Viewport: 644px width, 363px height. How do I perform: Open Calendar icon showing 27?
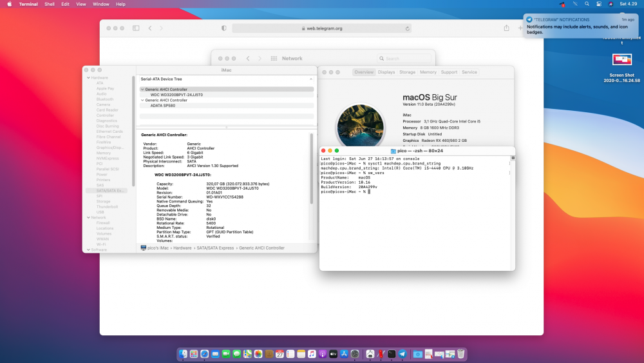279,354
